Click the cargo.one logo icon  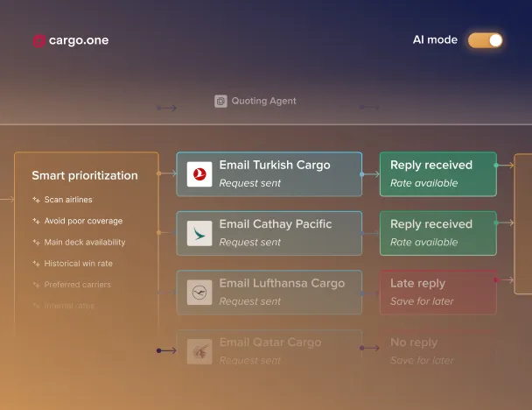point(39,41)
